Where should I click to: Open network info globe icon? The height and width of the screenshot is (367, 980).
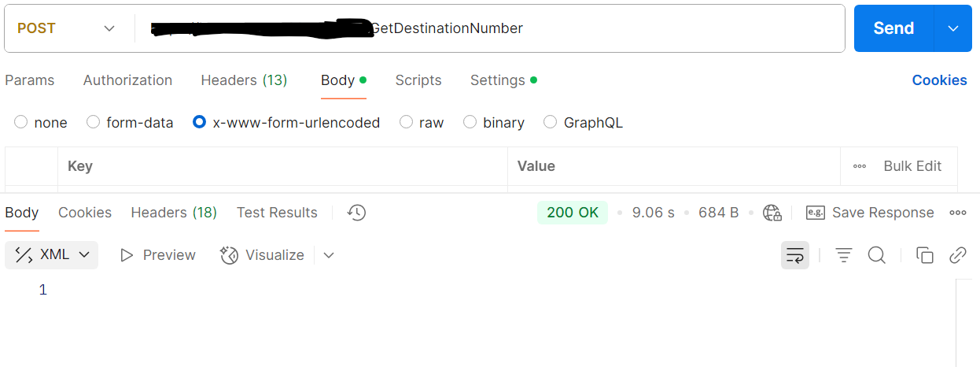(772, 213)
